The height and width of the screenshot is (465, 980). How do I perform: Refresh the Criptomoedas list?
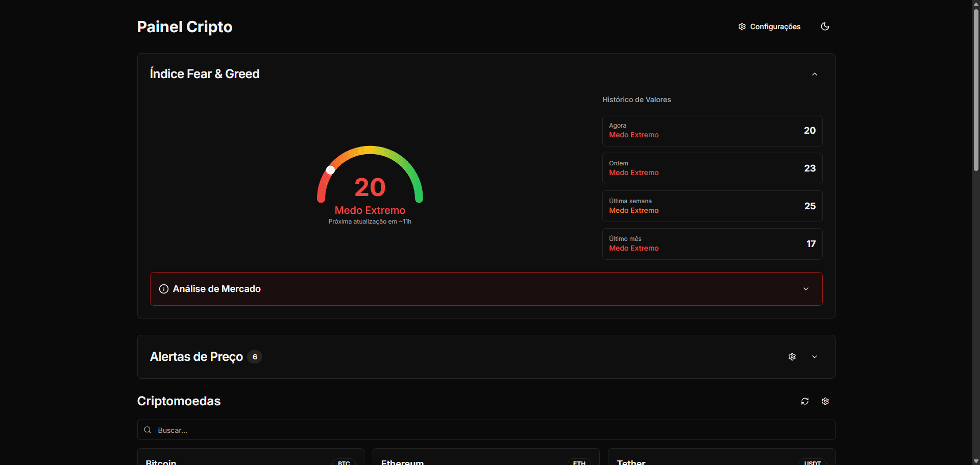tap(804, 401)
